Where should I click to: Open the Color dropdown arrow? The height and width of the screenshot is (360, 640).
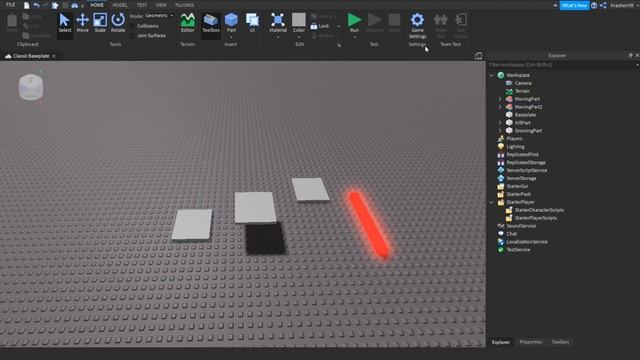pos(299,38)
